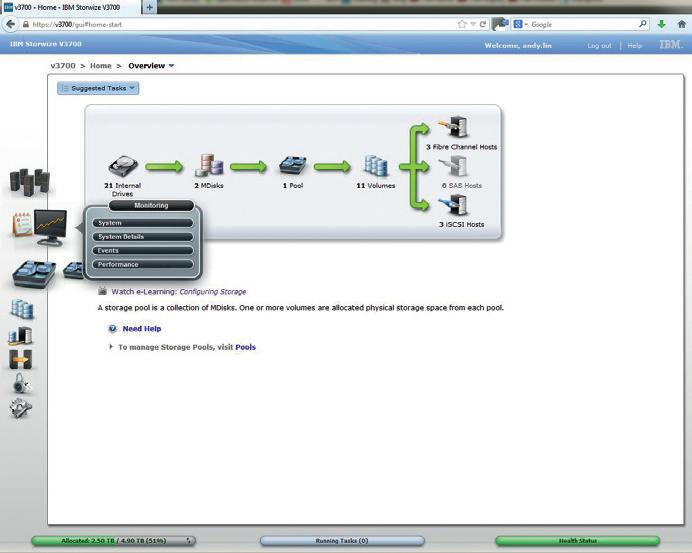Image resolution: width=692 pixels, height=553 pixels.
Task: Click the 11 Volumes label
Action: click(376, 186)
